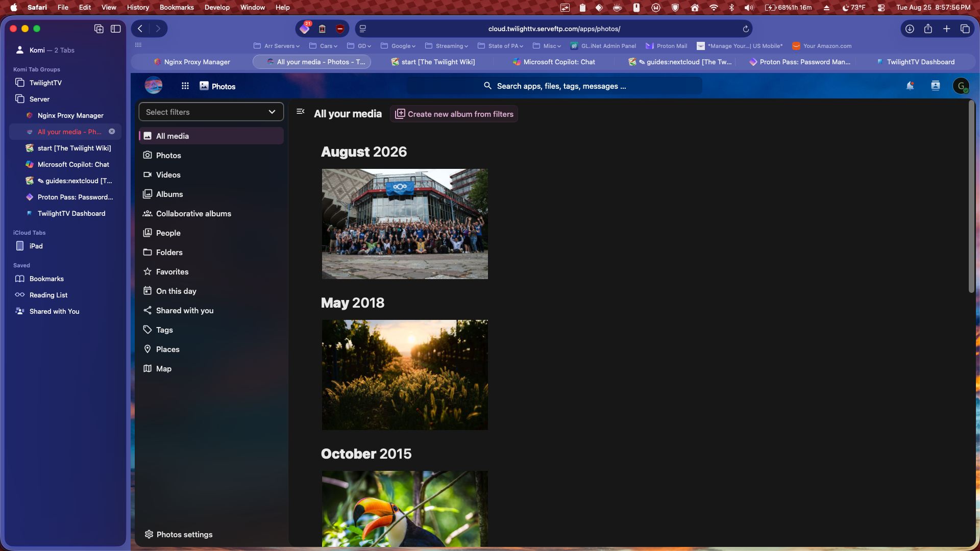This screenshot has height=551, width=980.
Task: Select the Photos camera item in sidebar
Action: [x=211, y=156]
